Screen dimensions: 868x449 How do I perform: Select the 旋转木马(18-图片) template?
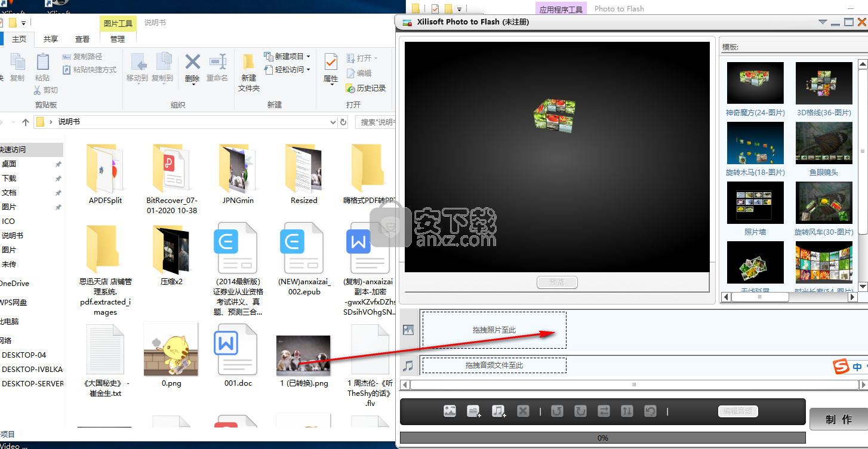coord(755,149)
